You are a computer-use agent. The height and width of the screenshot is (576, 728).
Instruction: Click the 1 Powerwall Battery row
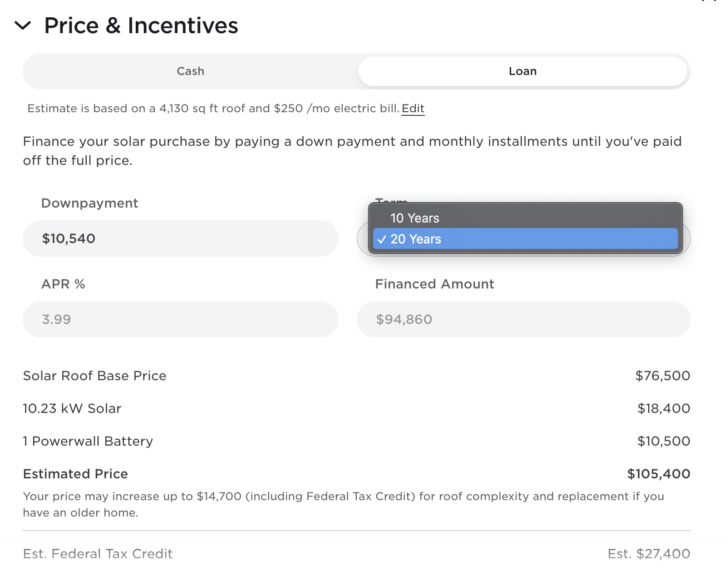coord(88,441)
